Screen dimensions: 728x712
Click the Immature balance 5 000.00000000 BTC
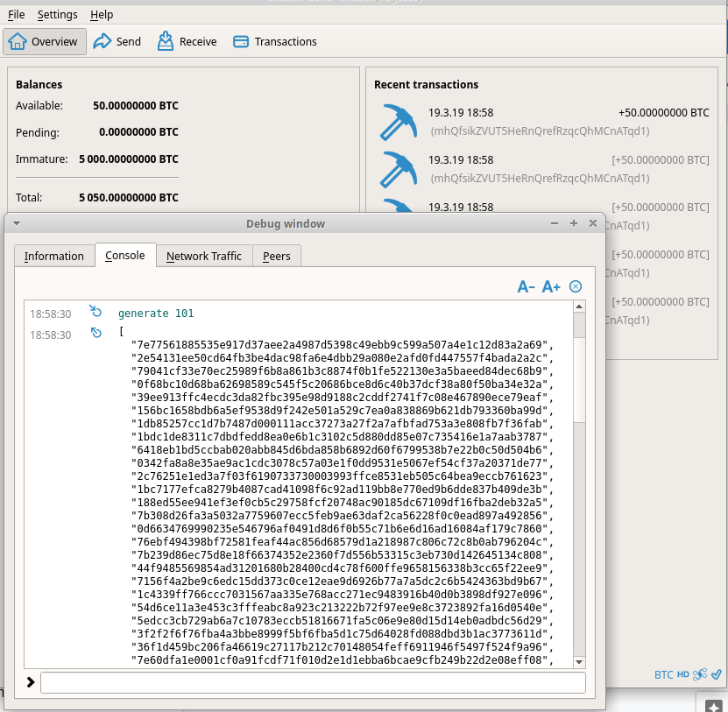click(129, 159)
